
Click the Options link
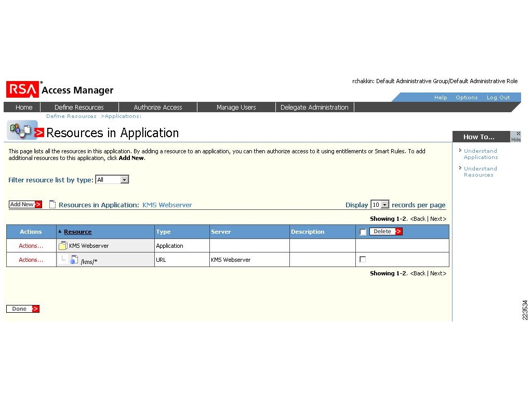[x=467, y=97]
